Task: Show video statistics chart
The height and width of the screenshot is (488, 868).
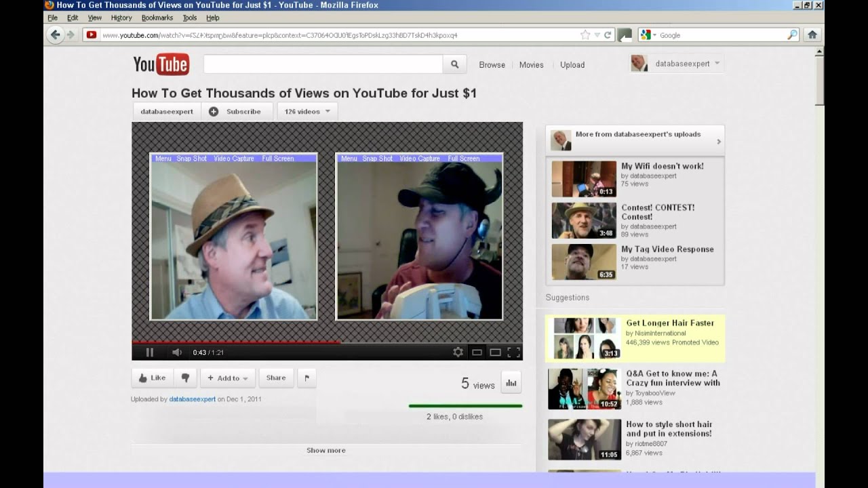Action: (511, 383)
